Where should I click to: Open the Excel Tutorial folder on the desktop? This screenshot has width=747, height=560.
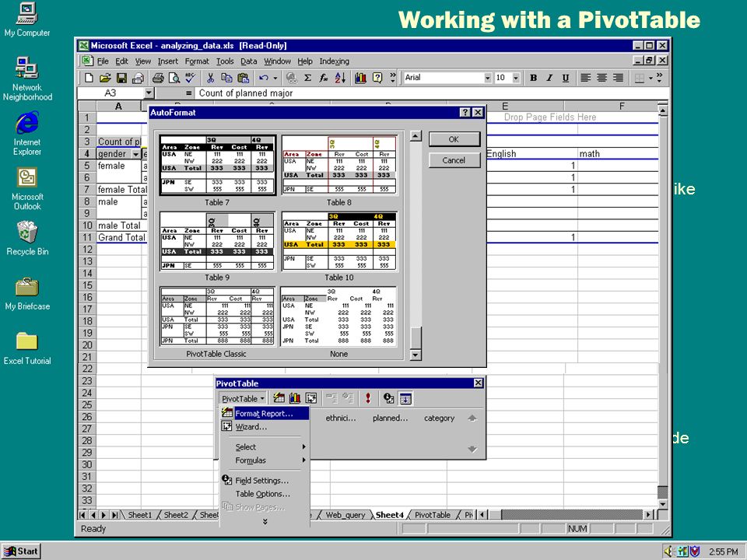[x=27, y=348]
